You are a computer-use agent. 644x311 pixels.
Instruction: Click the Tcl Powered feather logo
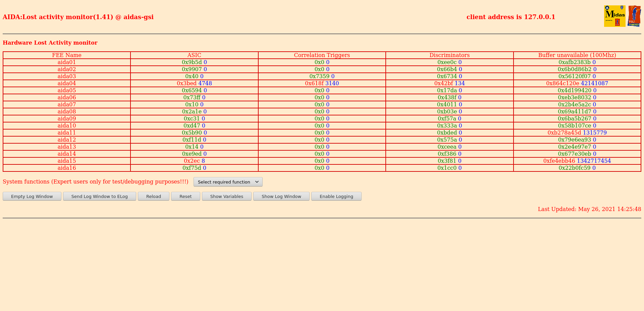pos(634,16)
